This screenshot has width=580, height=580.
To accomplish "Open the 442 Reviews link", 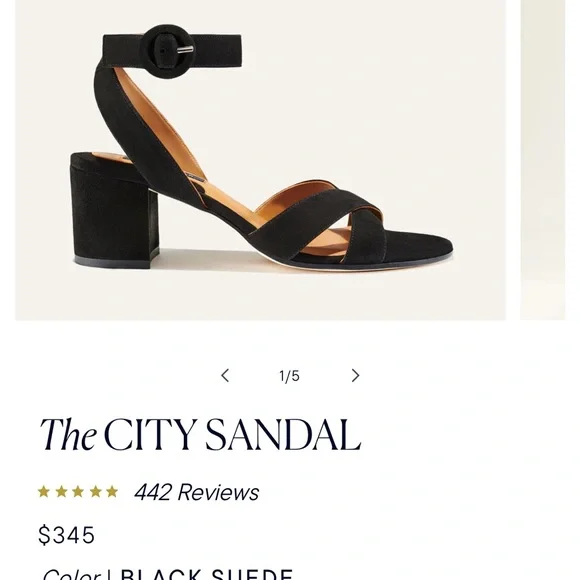I will coord(196,492).
